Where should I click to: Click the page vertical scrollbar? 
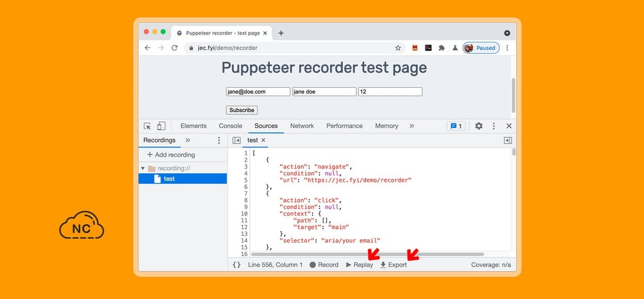[x=513, y=95]
